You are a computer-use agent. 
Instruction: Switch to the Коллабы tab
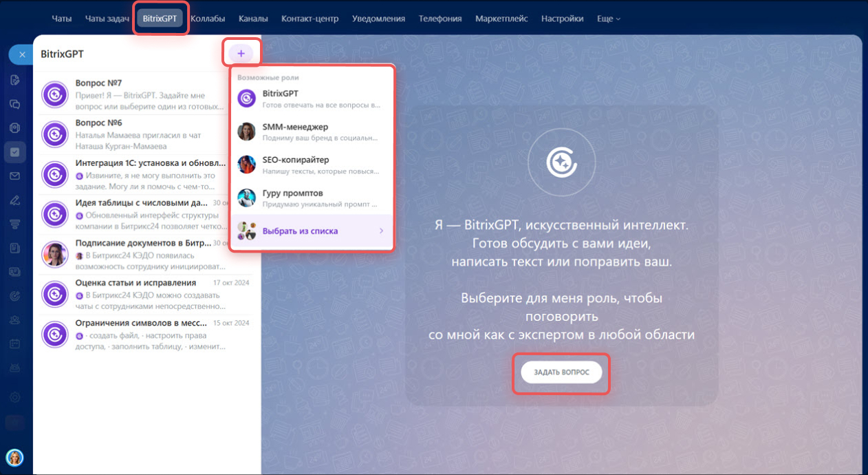(x=208, y=19)
